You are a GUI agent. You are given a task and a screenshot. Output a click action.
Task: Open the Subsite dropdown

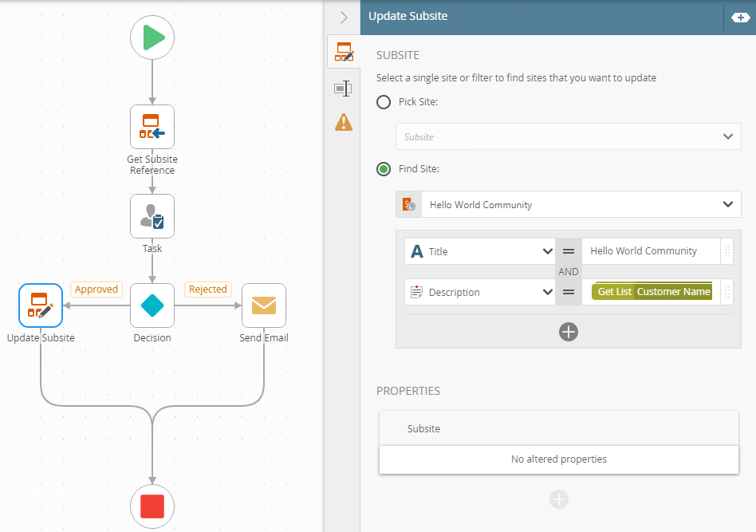coord(569,136)
